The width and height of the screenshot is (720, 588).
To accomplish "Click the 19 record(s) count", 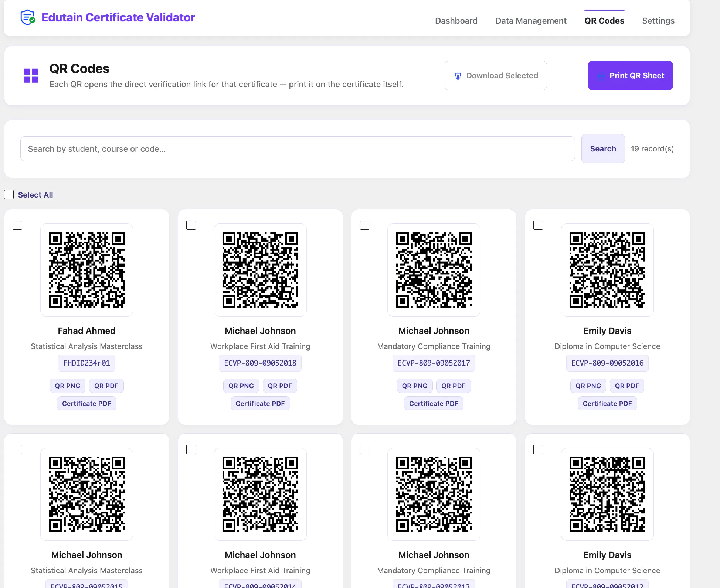I will [x=652, y=149].
